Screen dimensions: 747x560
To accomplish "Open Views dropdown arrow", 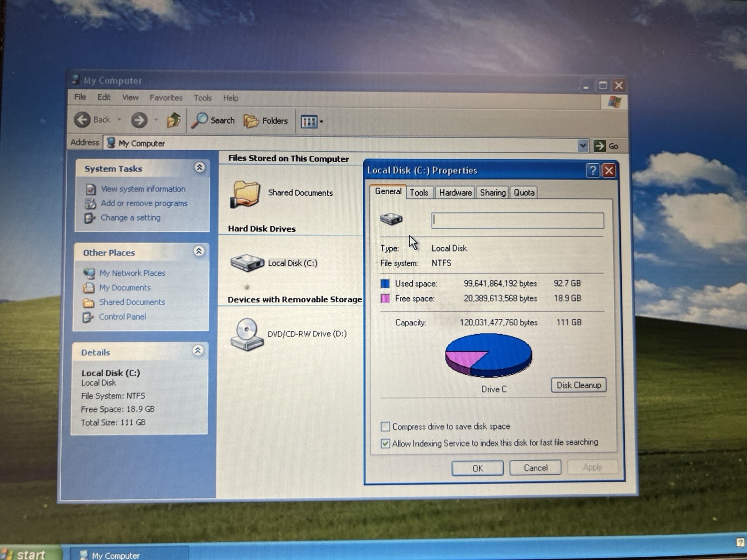I will [321, 122].
